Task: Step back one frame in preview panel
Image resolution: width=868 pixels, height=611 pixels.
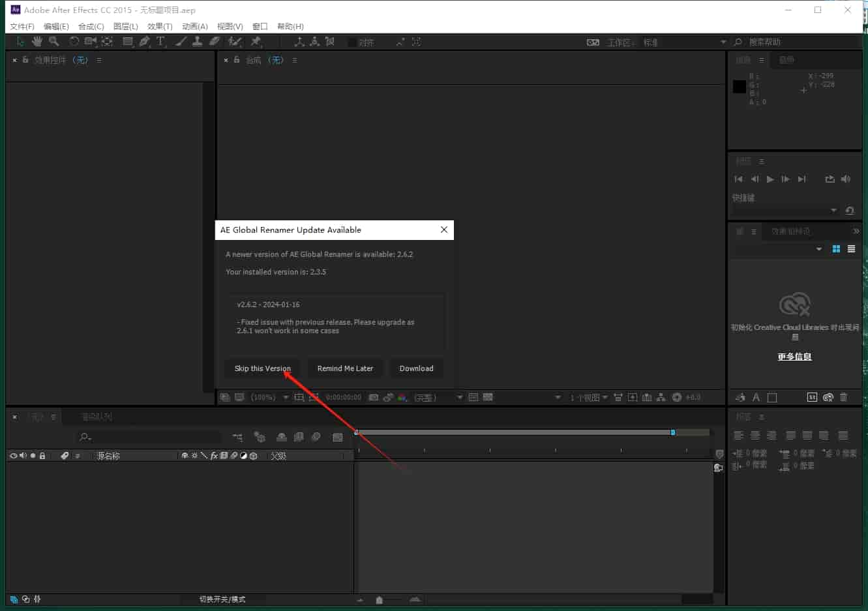Action: click(x=755, y=179)
